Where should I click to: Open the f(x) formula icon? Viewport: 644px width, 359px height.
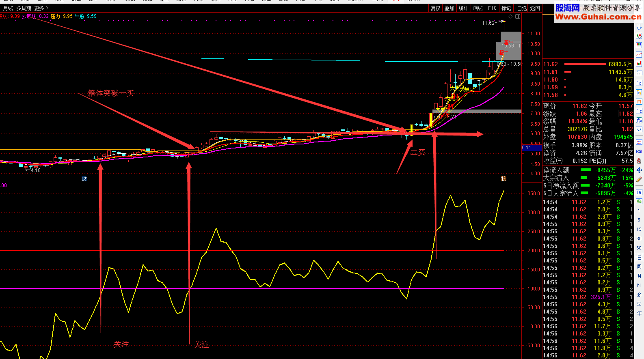pyautogui.click(x=639, y=120)
